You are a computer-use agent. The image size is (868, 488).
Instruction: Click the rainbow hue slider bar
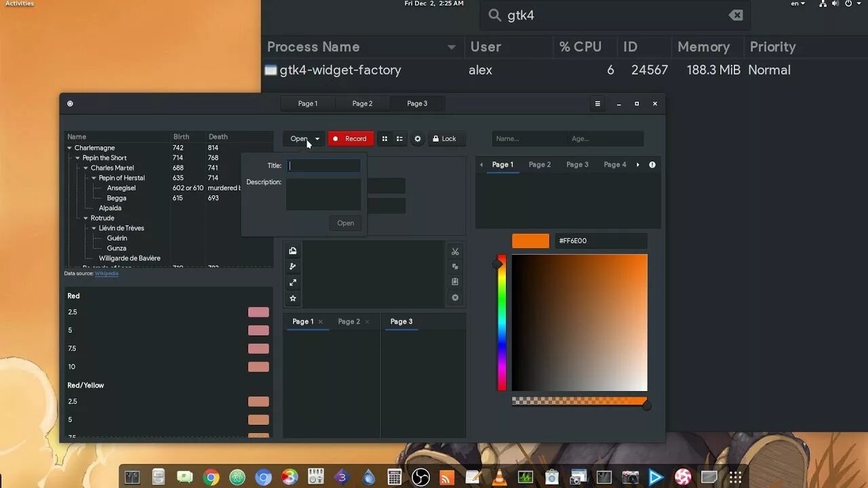click(x=502, y=323)
